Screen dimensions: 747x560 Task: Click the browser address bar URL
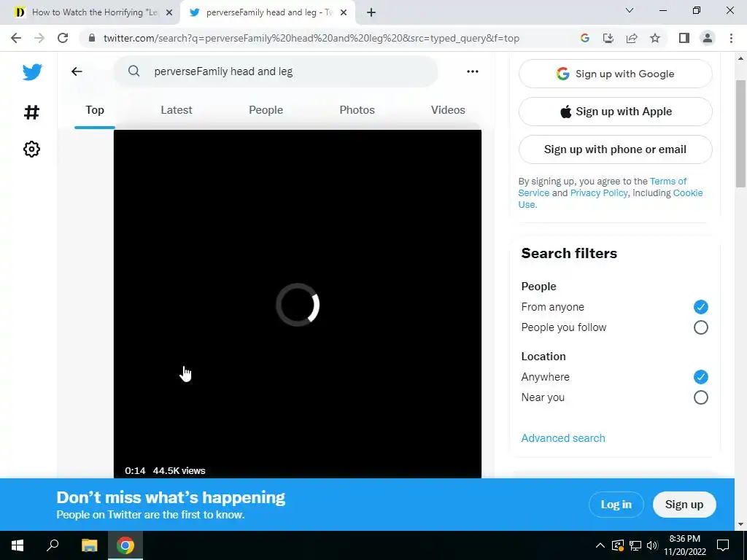click(x=311, y=38)
